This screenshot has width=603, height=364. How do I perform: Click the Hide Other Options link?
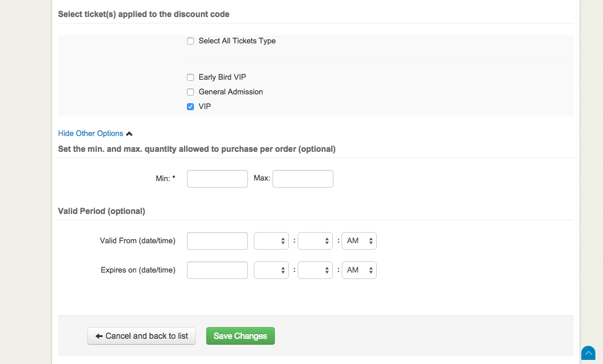pyautogui.click(x=91, y=134)
